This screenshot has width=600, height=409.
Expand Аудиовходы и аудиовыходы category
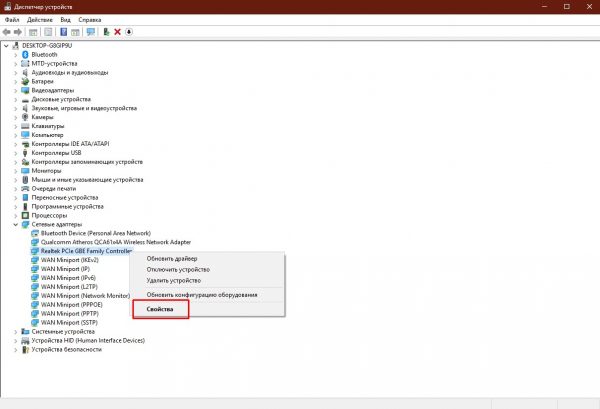pyautogui.click(x=16, y=72)
